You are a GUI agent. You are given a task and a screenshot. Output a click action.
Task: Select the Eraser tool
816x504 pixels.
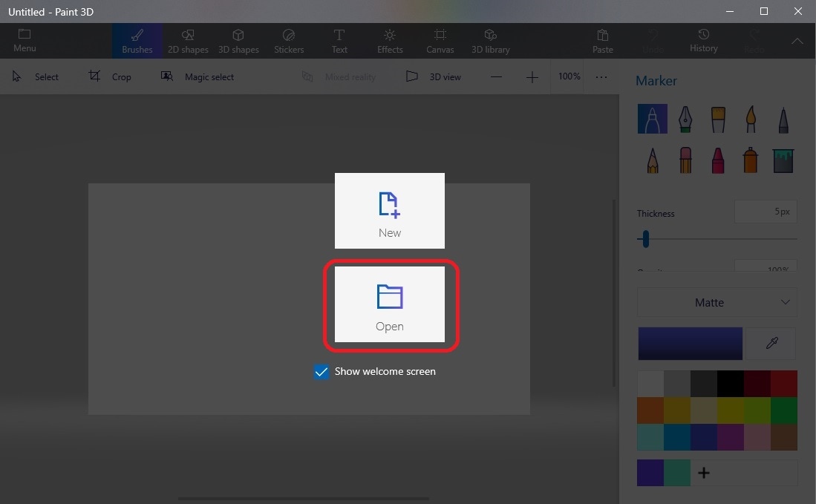685,159
